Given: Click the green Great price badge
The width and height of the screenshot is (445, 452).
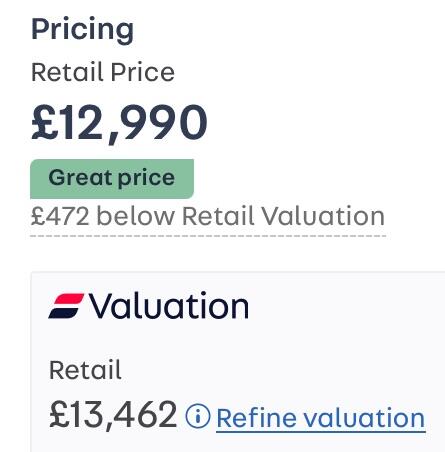Looking at the screenshot, I should click(x=112, y=179).
